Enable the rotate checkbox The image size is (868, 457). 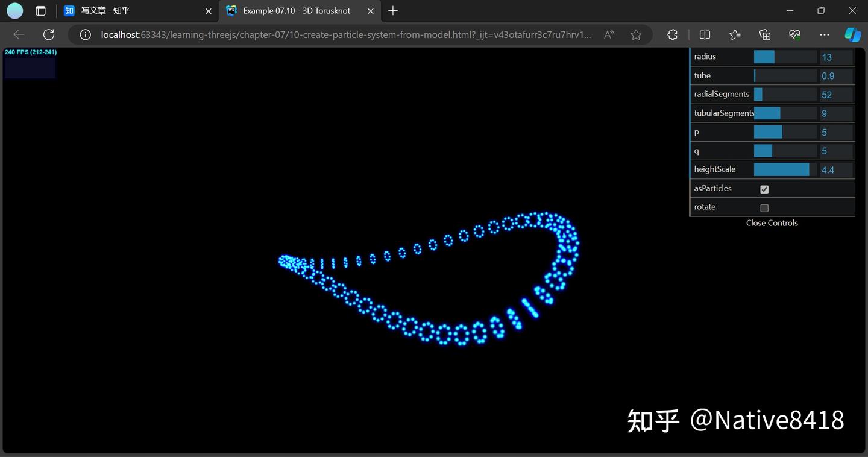pos(764,207)
